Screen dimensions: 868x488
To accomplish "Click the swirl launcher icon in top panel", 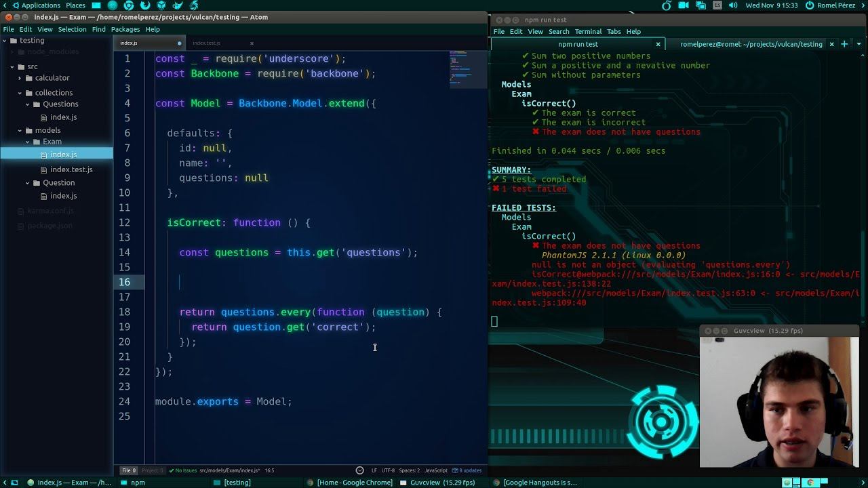I will [194, 5].
